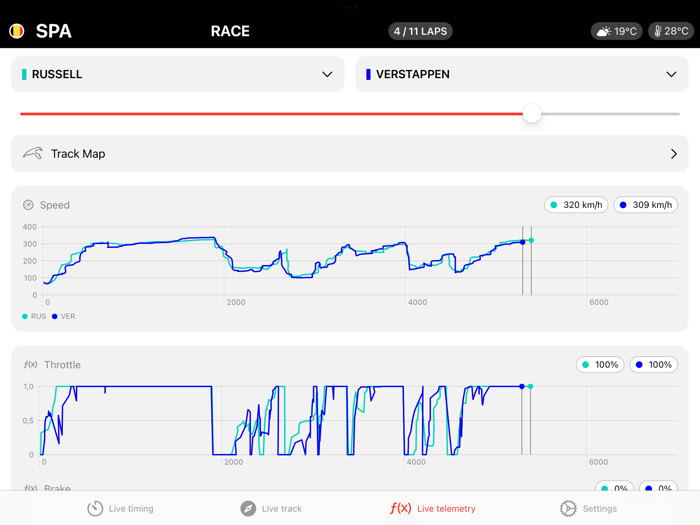Click the Throttle chart title
The image size is (700, 525).
click(62, 365)
